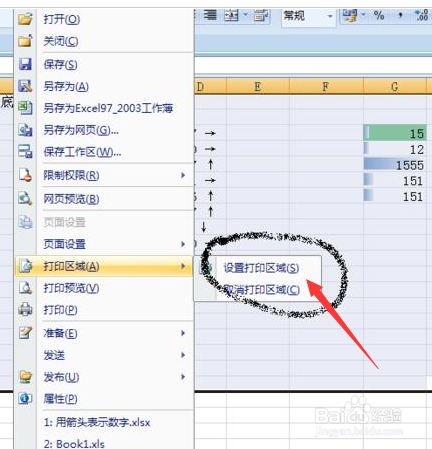
Task: Select column E header
Action: pos(258,87)
